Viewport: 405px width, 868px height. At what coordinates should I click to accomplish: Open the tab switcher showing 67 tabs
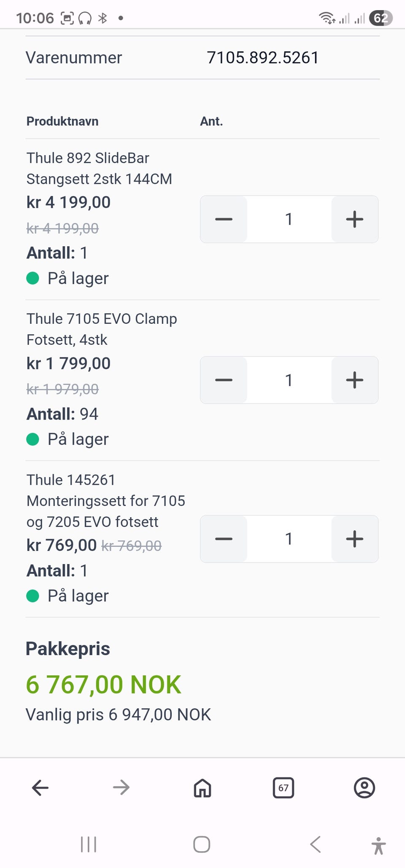[x=283, y=787]
